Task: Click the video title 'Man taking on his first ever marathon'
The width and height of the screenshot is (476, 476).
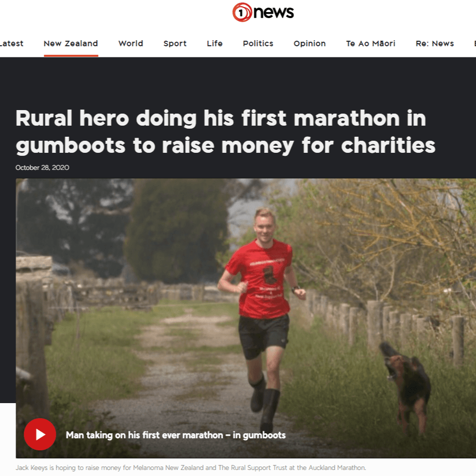Action: pos(176,435)
